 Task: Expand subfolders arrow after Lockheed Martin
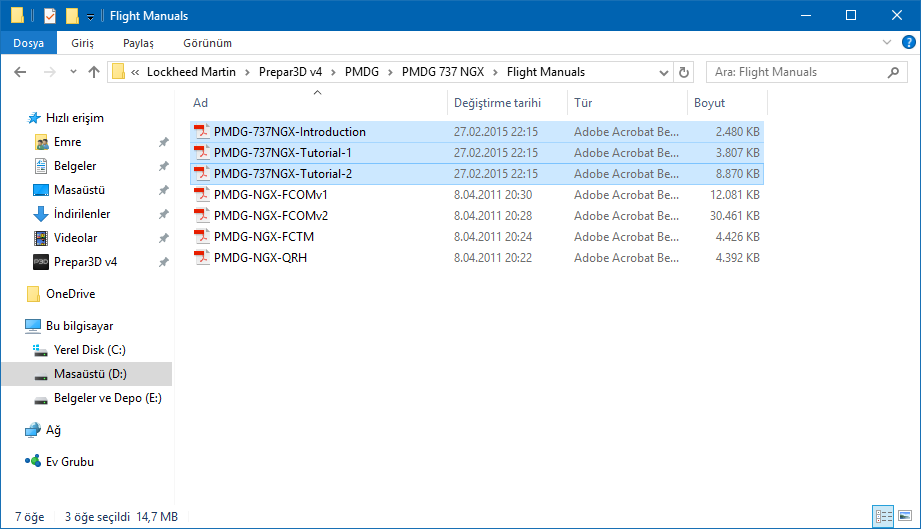point(247,72)
